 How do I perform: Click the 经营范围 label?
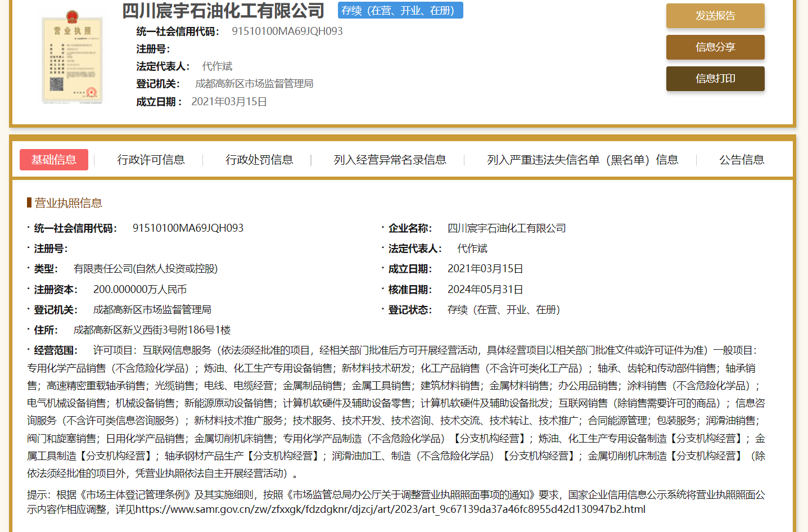point(55,350)
